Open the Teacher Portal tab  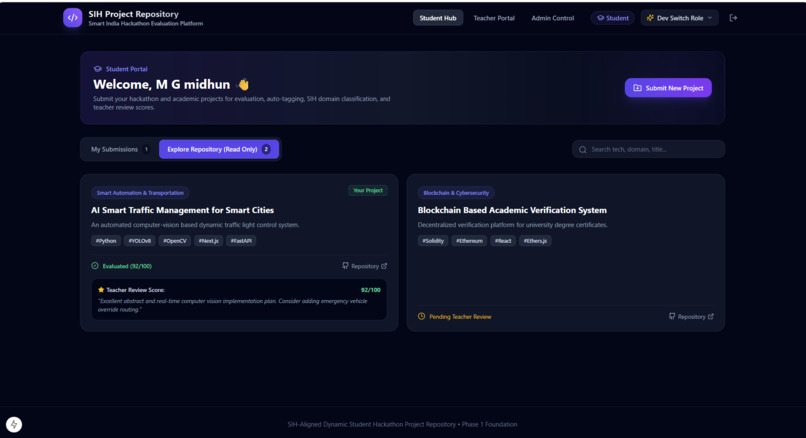(494, 18)
